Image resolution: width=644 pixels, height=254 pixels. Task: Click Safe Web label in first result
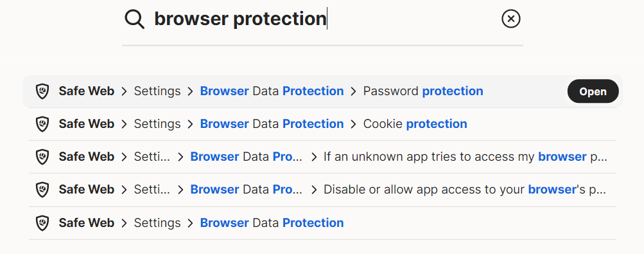pos(86,91)
